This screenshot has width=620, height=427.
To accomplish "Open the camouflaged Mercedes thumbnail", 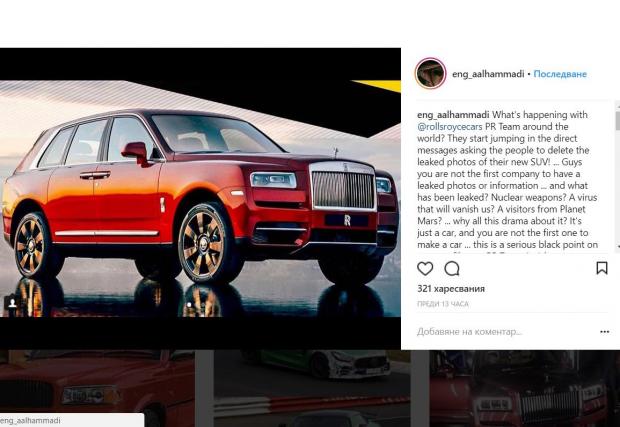I will (x=312, y=388).
